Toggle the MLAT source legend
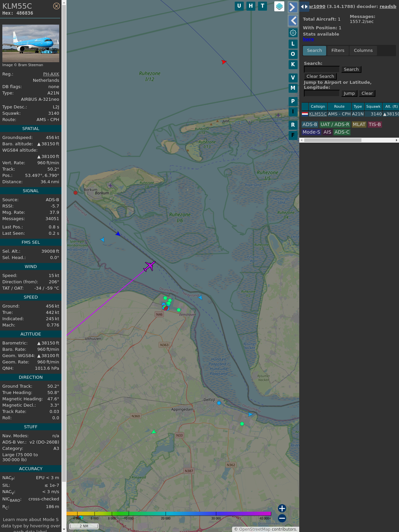399x532 pixels. (x=359, y=124)
